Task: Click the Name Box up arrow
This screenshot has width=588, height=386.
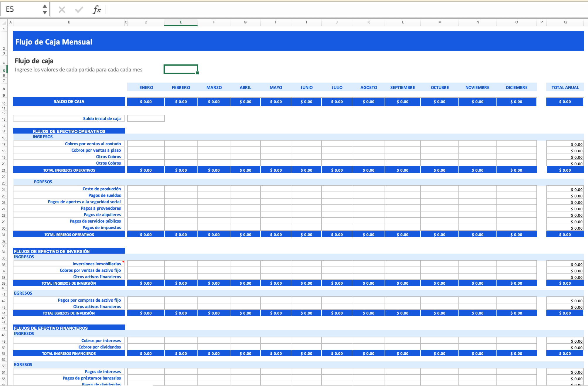Action: click(x=45, y=6)
